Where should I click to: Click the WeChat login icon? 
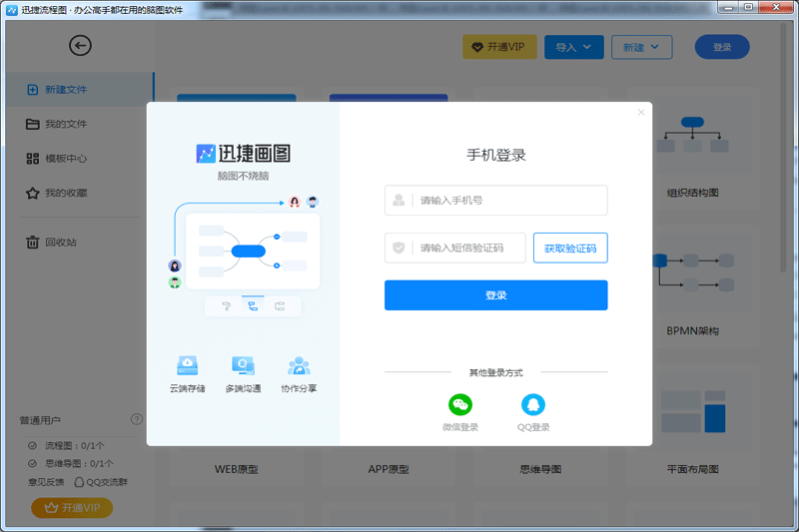460,404
